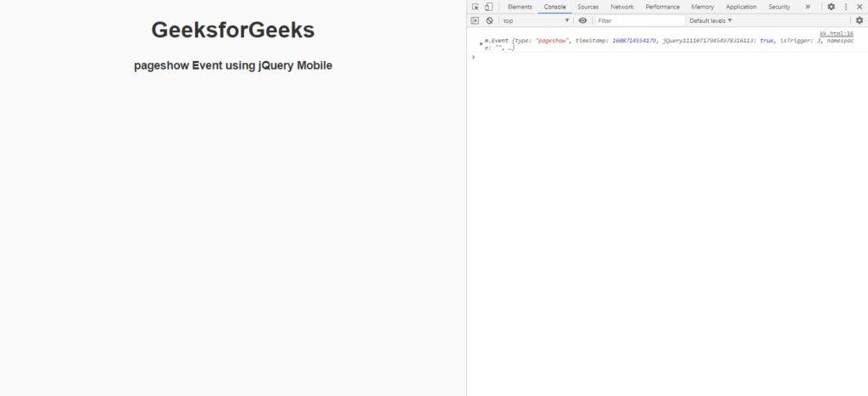Click the eye icon for live expression
Image resolution: width=868 pixels, height=396 pixels.
point(582,20)
